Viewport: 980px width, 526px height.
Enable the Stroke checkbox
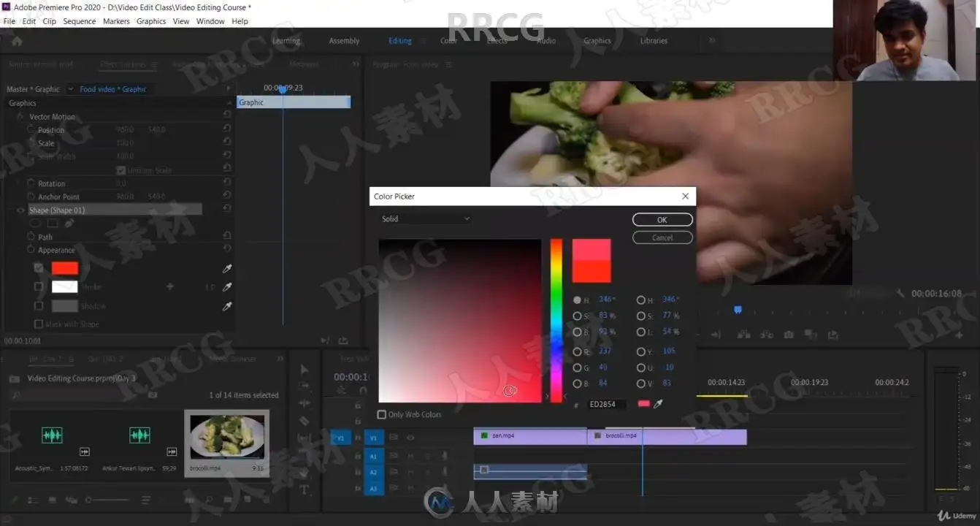tap(39, 287)
